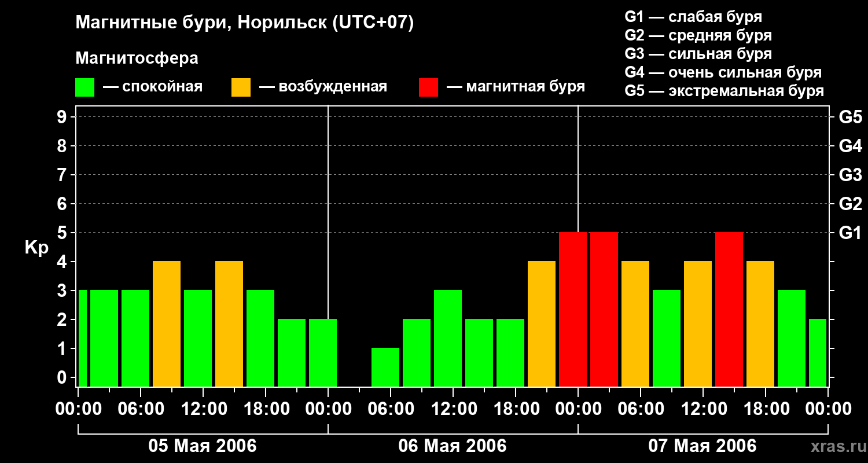Click the orange bar after 12:00 on 05 Мая
868x463 pixels.
(229, 324)
